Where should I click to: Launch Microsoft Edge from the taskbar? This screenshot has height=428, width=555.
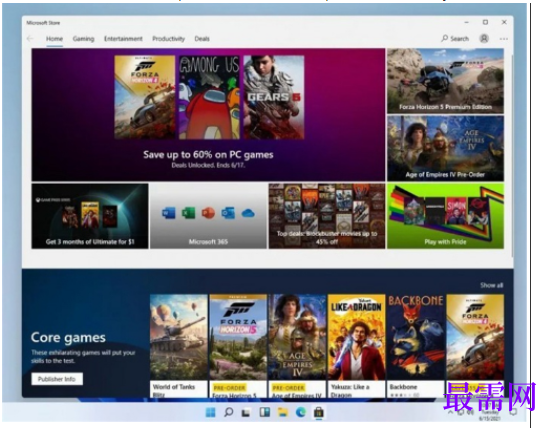301,412
